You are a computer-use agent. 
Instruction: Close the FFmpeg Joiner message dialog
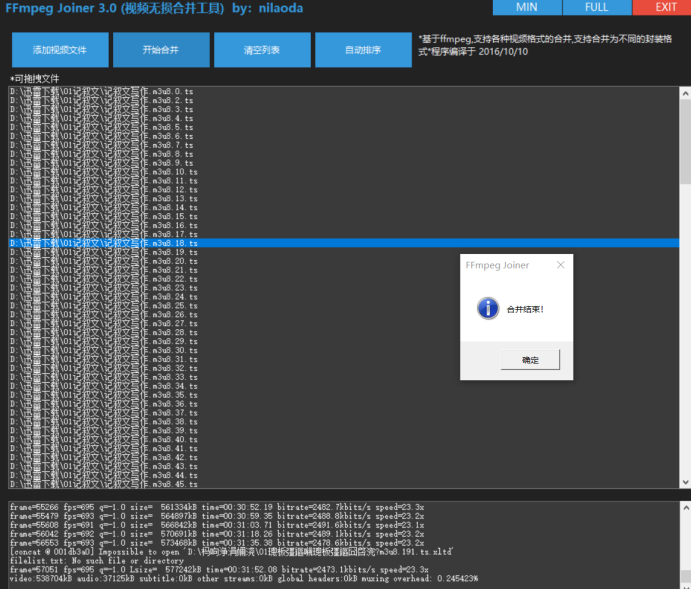560,265
